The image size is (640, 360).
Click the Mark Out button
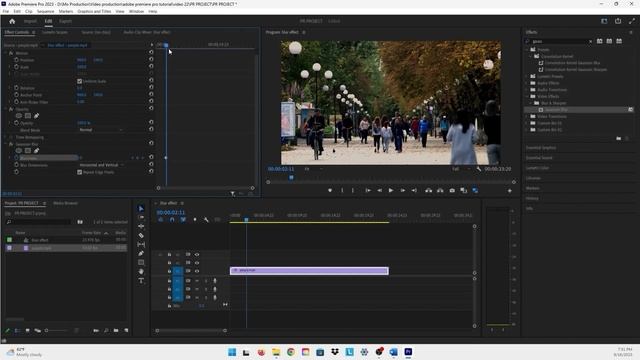[x=353, y=190]
